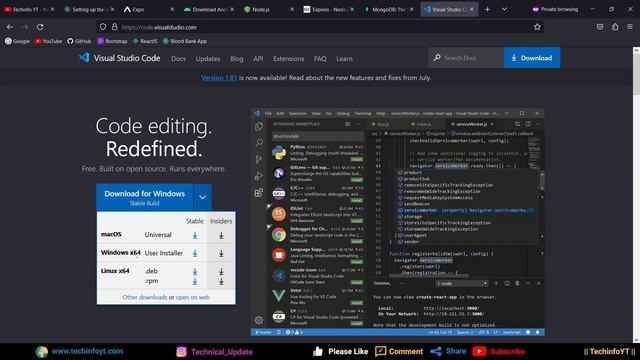Reload the page with refresh icon
Image resolution: width=640 pixels, height=360 pixels.
point(40,27)
